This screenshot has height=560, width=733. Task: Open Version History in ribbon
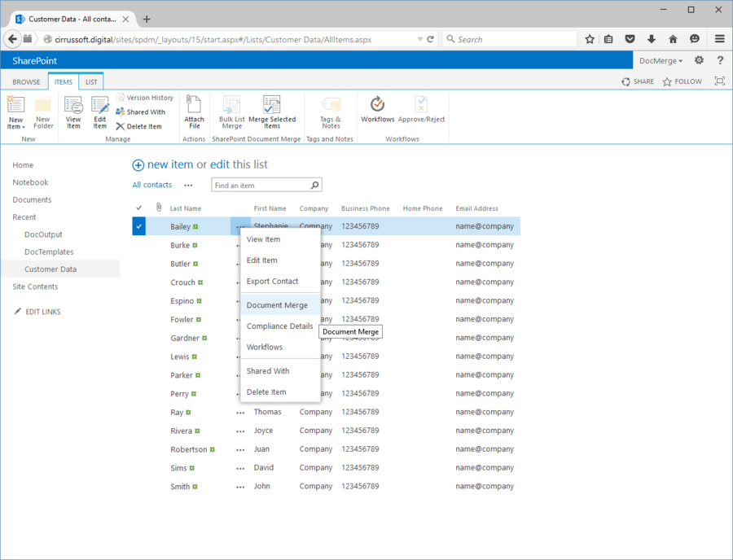pos(145,98)
